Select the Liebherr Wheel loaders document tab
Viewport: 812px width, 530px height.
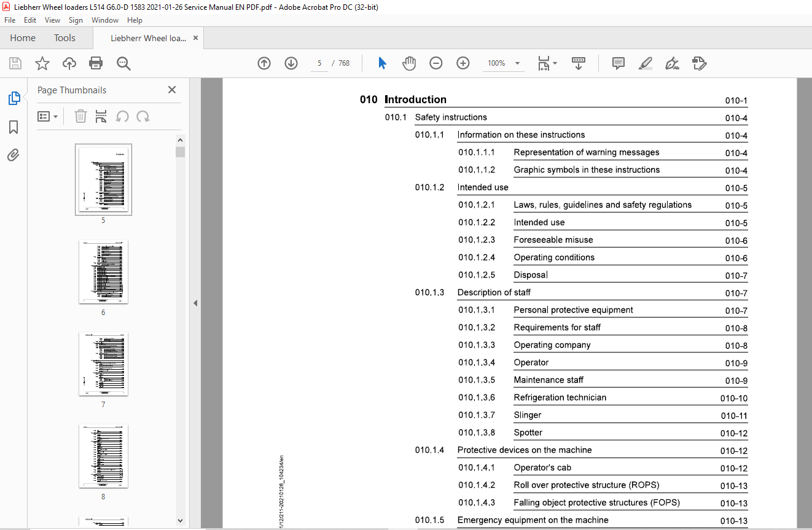148,38
